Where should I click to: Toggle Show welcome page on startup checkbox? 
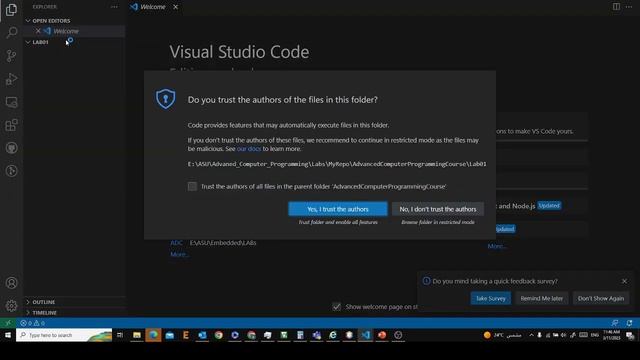pos(336,307)
